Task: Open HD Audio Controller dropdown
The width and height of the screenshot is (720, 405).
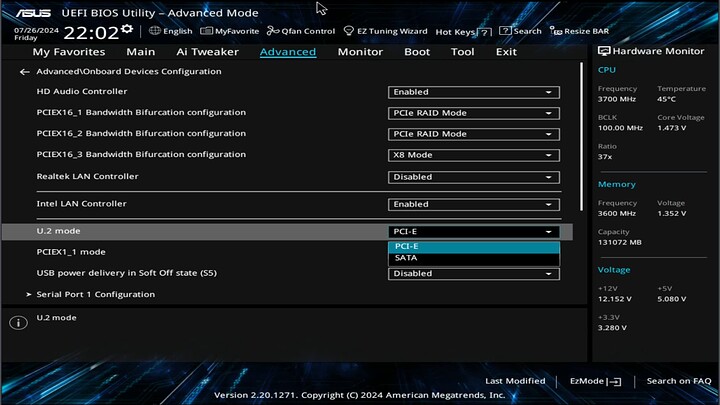Action: click(x=473, y=92)
